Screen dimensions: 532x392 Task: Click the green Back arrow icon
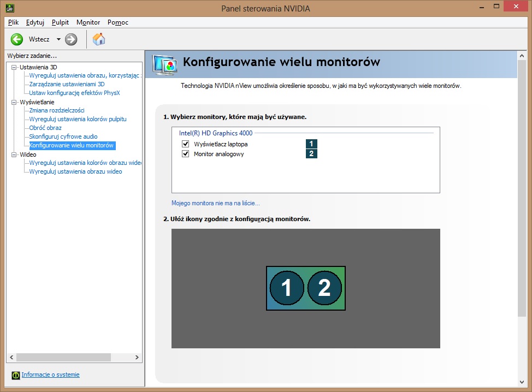pos(16,39)
